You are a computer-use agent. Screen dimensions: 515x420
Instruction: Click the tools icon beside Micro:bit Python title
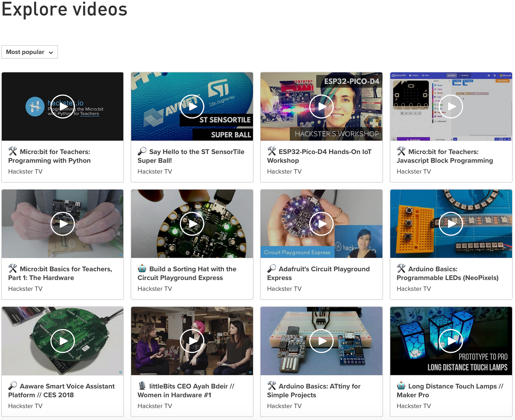coord(13,151)
